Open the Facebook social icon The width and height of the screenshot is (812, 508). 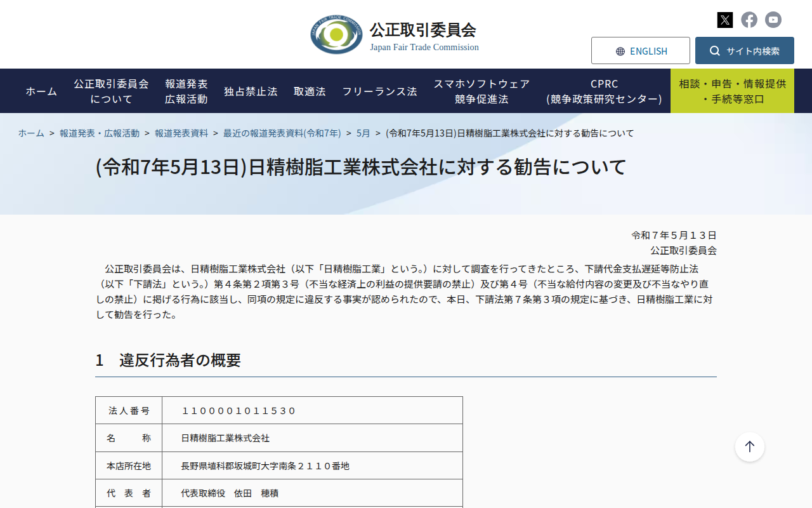pyautogui.click(x=749, y=20)
